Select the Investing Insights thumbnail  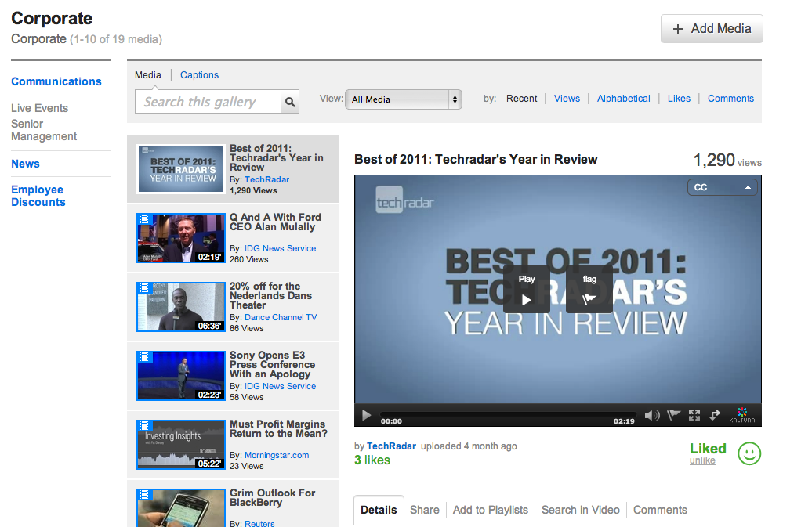tap(181, 444)
